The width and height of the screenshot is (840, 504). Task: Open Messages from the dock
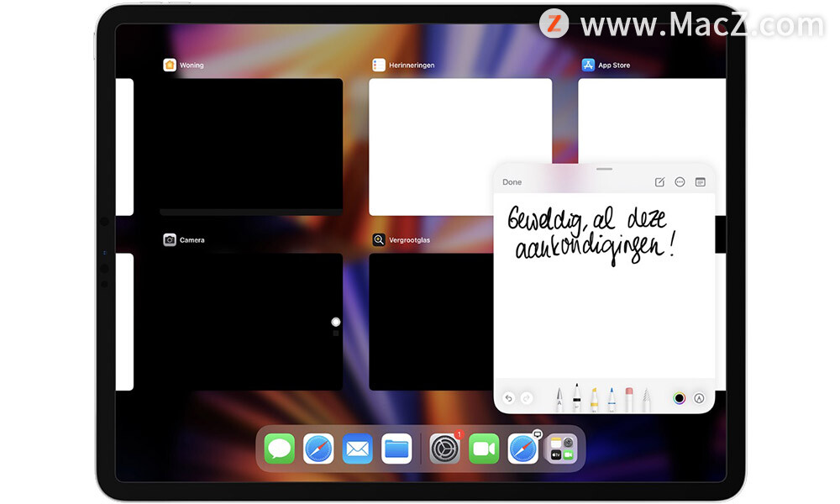pos(279,449)
